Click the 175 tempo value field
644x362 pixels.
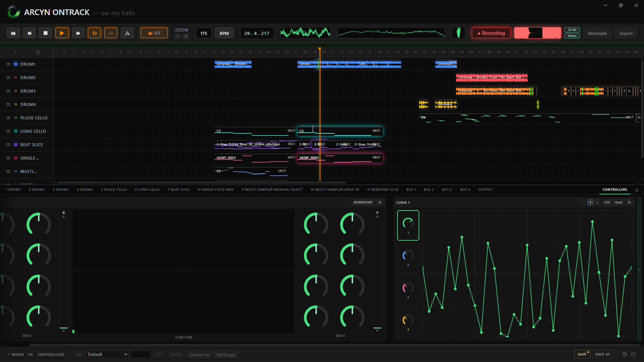click(x=204, y=33)
